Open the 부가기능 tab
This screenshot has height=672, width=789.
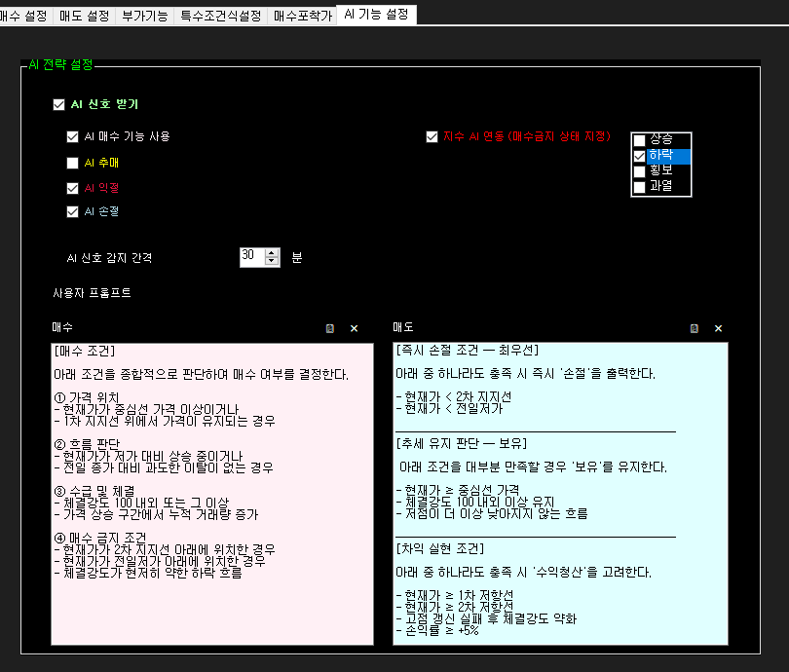[x=144, y=16]
